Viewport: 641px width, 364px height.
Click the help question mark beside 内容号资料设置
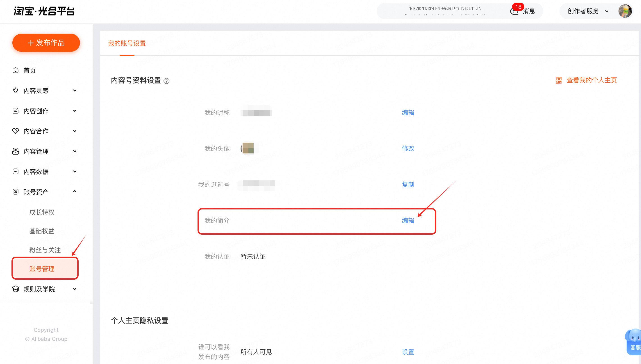click(x=166, y=81)
